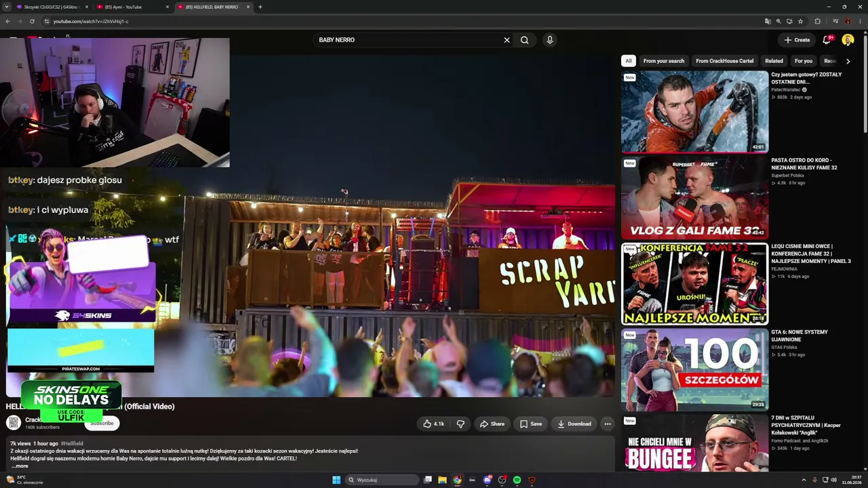Image resolution: width=868 pixels, height=488 pixels.
Task: Open the Chrome tab search dropdown arrow
Action: (8, 7)
